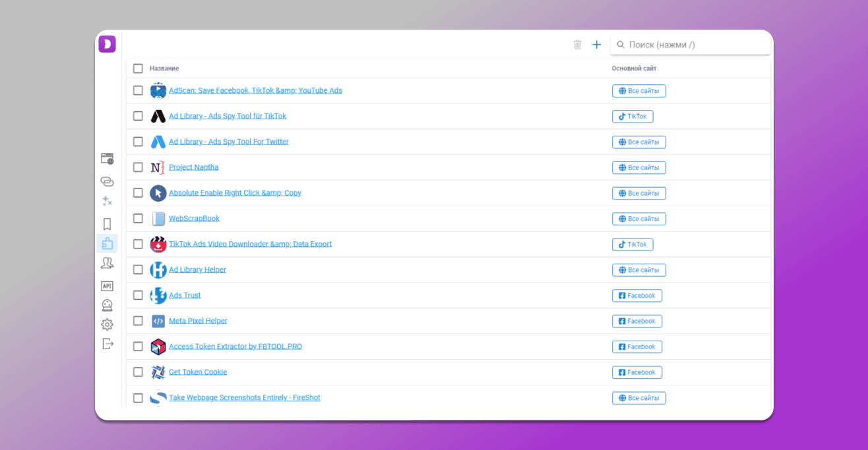Screen dimensions: 868x450
Task: Open Take Webpage Screenshots Entirely FireShot link
Action: pyautogui.click(x=245, y=398)
